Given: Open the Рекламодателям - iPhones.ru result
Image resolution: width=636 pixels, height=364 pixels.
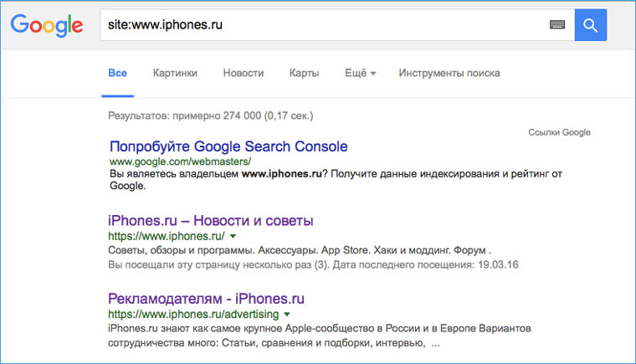Looking at the screenshot, I should click(x=206, y=298).
